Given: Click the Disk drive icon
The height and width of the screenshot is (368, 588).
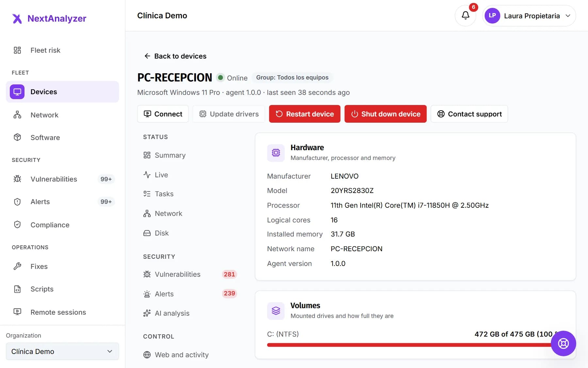Looking at the screenshot, I should pos(147,233).
